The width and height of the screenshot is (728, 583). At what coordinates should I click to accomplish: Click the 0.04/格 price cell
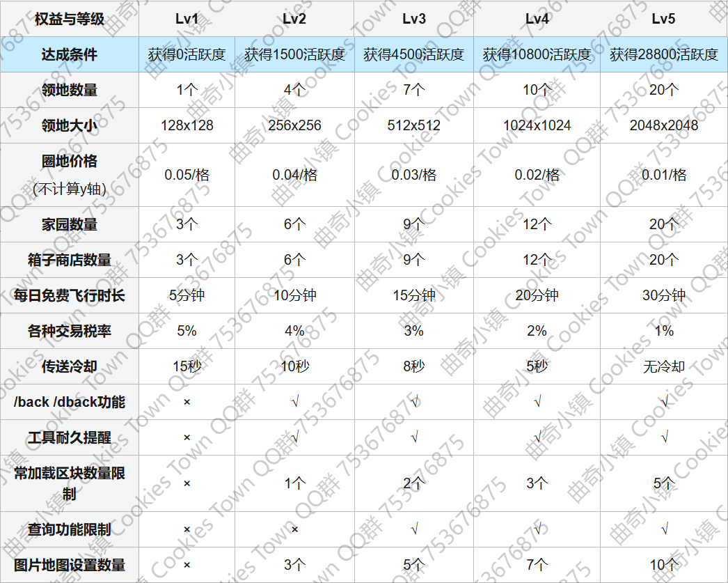point(294,175)
